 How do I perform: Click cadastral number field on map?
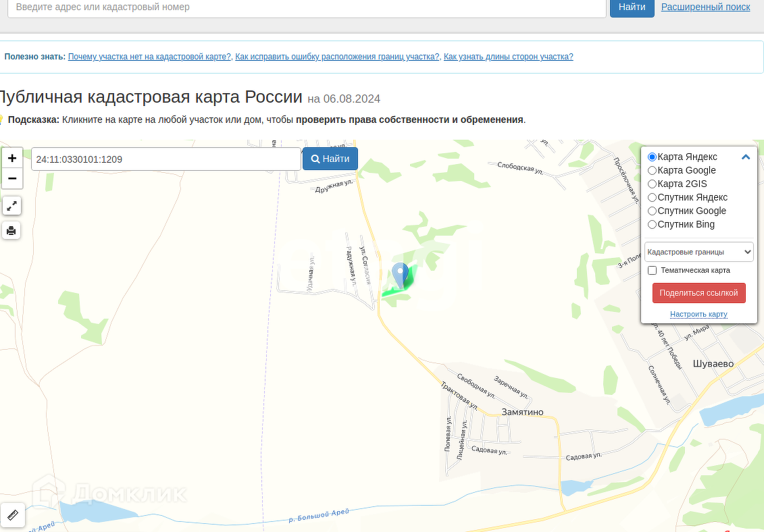pos(166,159)
